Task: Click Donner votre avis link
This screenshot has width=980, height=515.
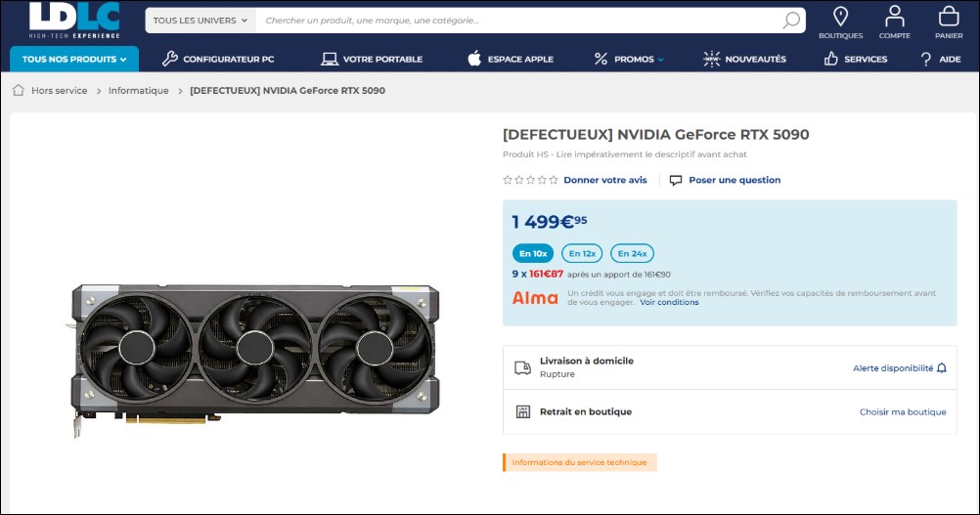Action: tap(605, 180)
